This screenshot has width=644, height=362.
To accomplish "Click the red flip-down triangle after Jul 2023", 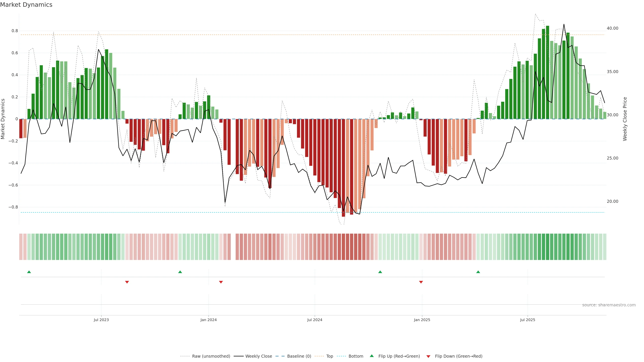I will coord(127,282).
